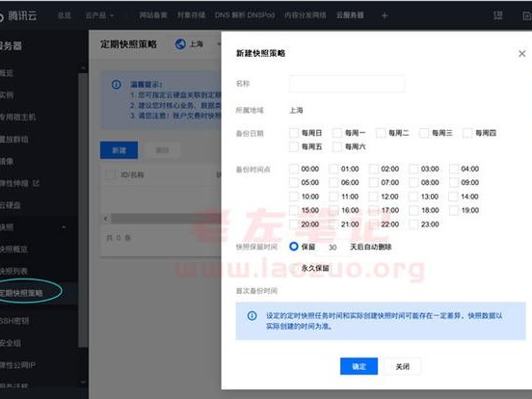Confirm with the 确定 button
532x399 pixels.
tap(359, 366)
